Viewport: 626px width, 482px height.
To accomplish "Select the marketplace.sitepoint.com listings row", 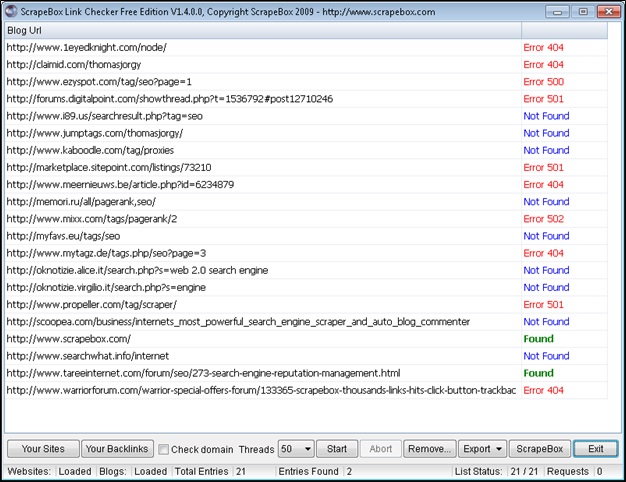I will point(306,168).
